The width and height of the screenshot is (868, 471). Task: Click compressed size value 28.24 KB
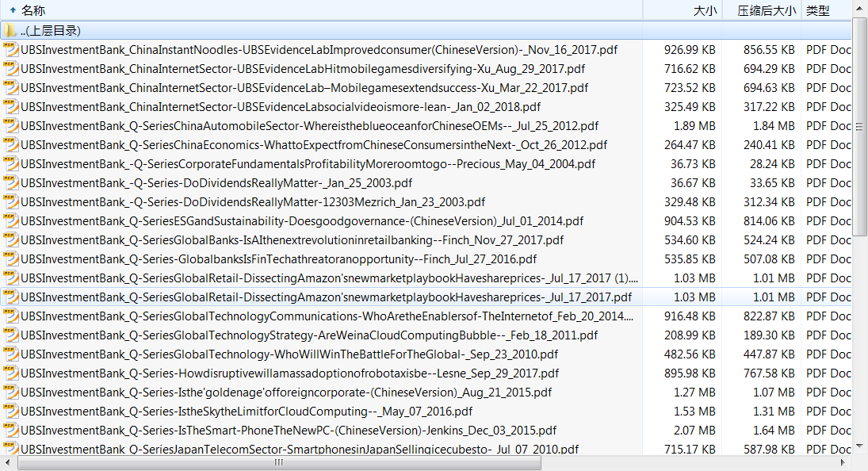772,164
